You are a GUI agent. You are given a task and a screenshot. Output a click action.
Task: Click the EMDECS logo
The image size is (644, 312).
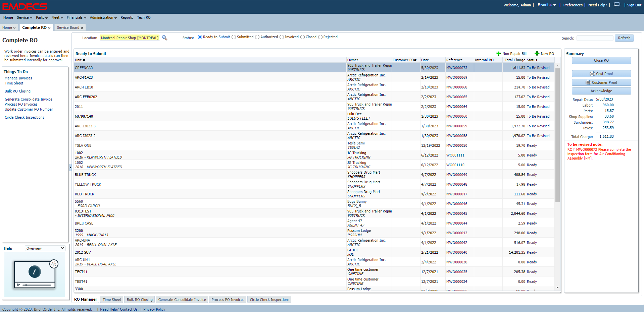coord(24,6)
